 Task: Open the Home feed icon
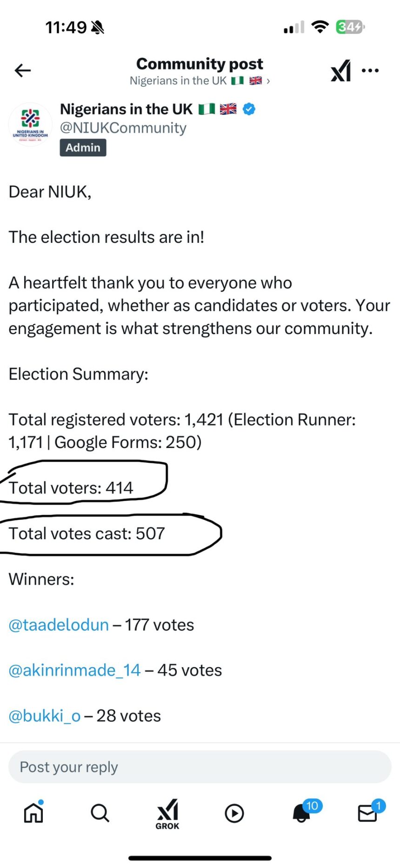tap(33, 813)
